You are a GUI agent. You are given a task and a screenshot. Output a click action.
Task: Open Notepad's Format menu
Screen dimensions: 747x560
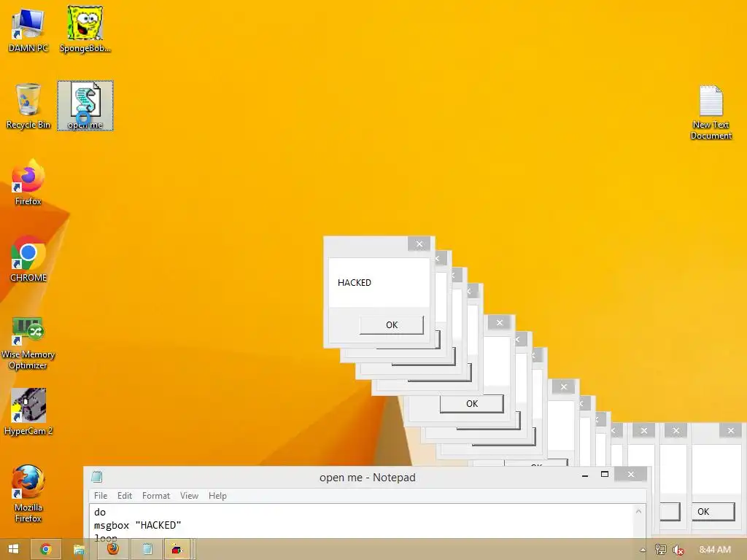156,496
